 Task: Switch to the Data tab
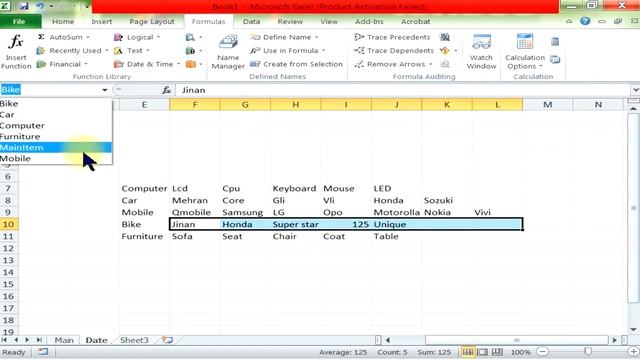(251, 21)
